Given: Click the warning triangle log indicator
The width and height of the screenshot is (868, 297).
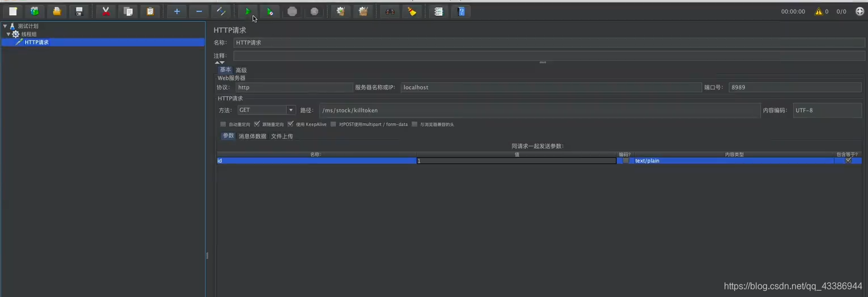Looking at the screenshot, I should (x=818, y=11).
